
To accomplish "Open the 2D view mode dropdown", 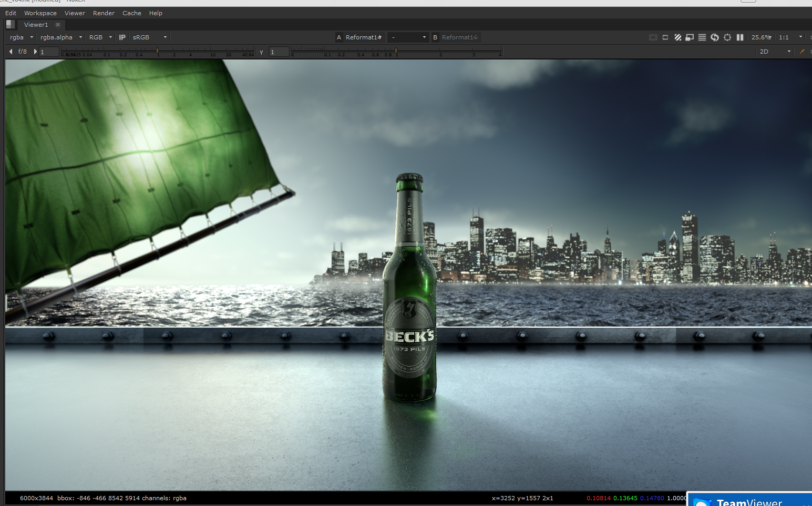I will click(x=775, y=52).
